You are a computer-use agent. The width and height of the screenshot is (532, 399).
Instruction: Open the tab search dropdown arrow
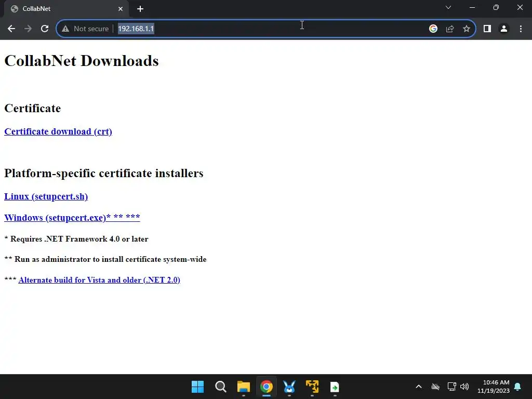click(448, 7)
